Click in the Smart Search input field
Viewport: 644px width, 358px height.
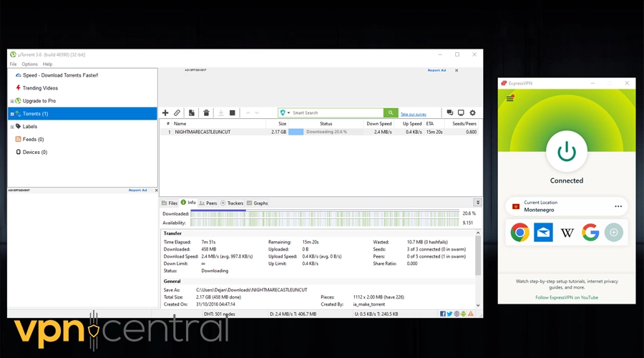click(x=337, y=112)
